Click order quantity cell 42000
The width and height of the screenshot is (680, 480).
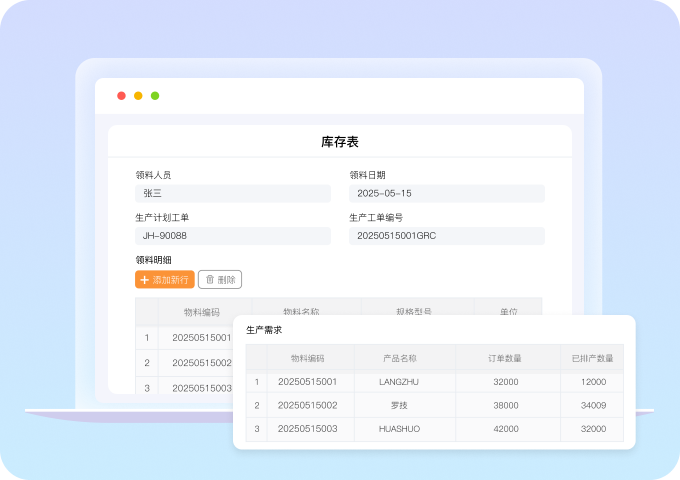point(506,429)
